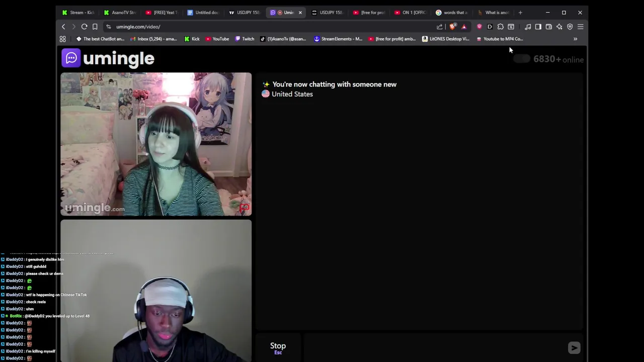Click the umingle logo
Screen dimensions: 644x362
point(108,58)
